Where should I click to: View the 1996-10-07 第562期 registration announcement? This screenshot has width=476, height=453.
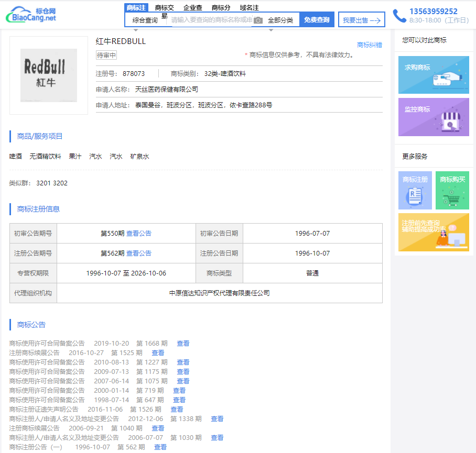pos(160,447)
